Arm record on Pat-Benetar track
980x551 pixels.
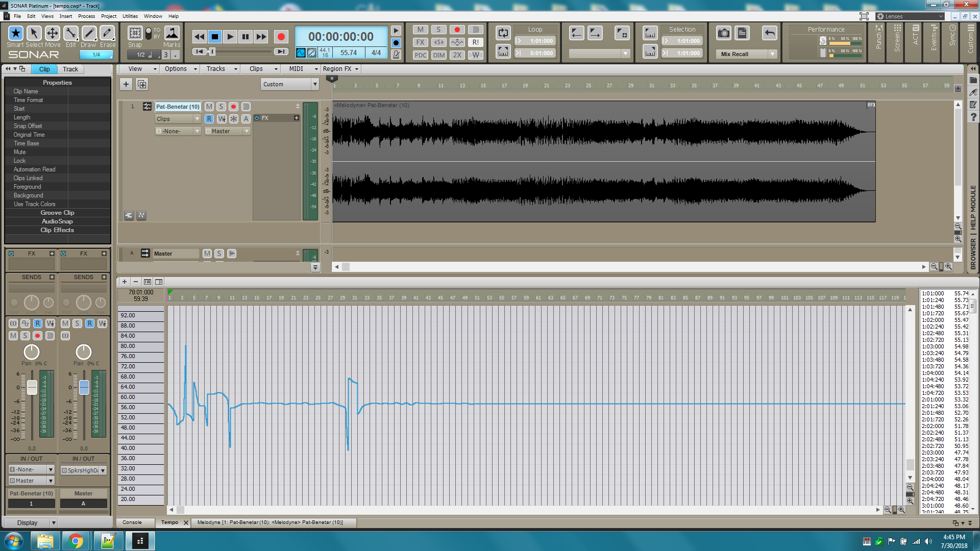pyautogui.click(x=233, y=107)
